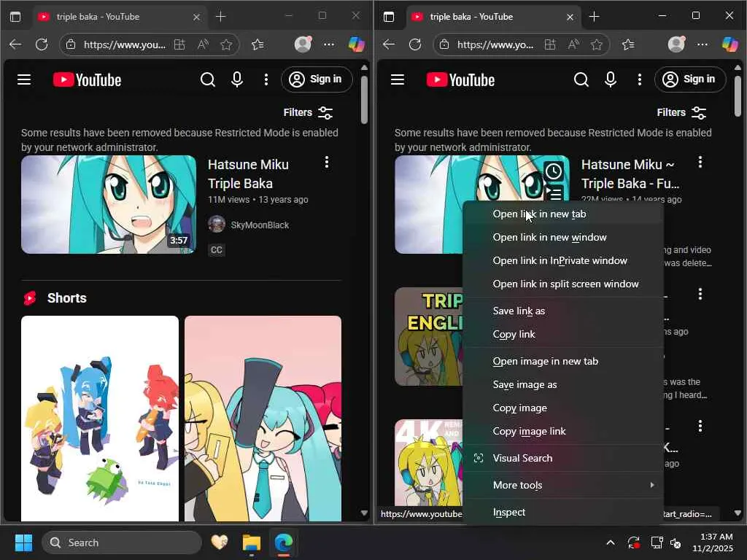
Task: Open Hatsune Miku Triple Baka title link
Action: pyautogui.click(x=248, y=174)
